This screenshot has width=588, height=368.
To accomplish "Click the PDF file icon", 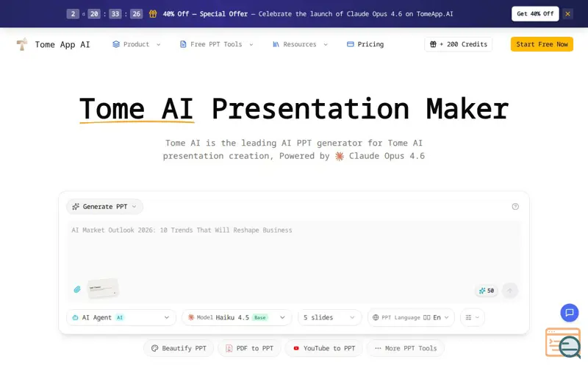I will click(229, 348).
